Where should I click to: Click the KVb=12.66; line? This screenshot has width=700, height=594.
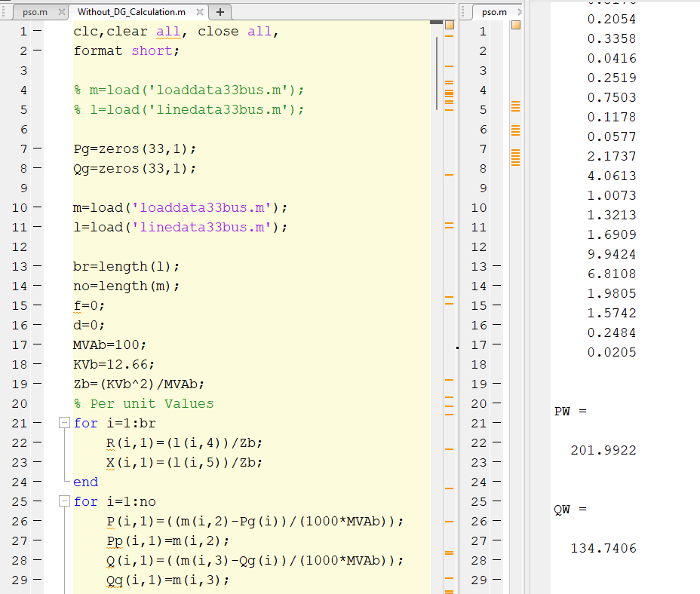click(114, 365)
